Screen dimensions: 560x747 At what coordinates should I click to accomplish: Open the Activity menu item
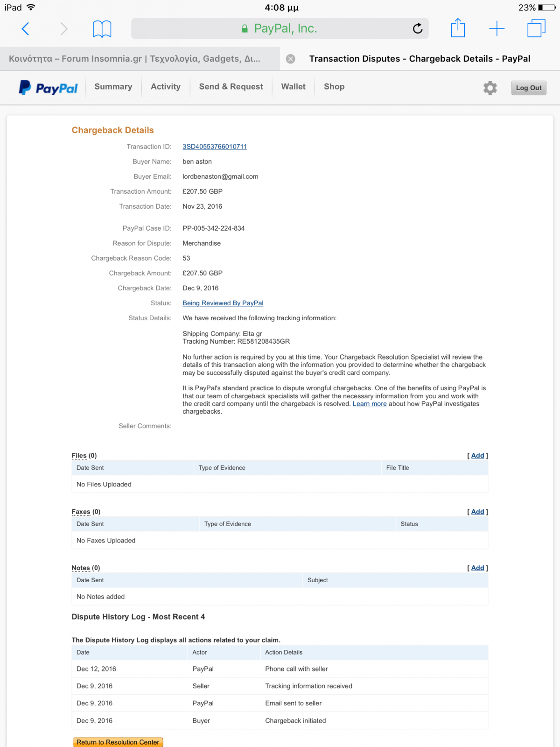click(x=166, y=87)
